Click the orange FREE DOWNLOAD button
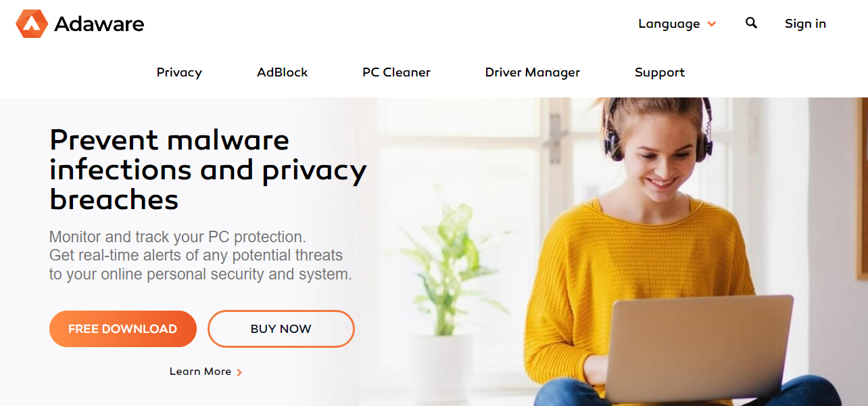Viewport: 868px width, 406px height. [123, 329]
